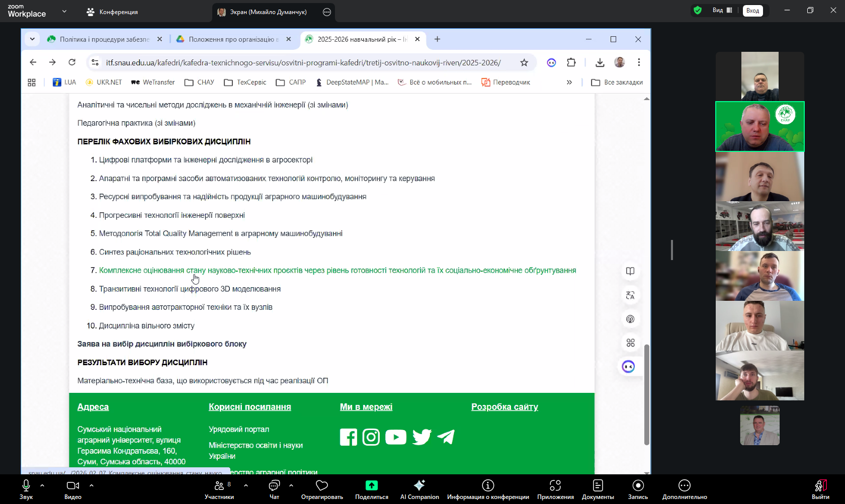Open the Комплексне оцінювання стану discipline link
Viewport: 845px width, 504px height.
[337, 271]
